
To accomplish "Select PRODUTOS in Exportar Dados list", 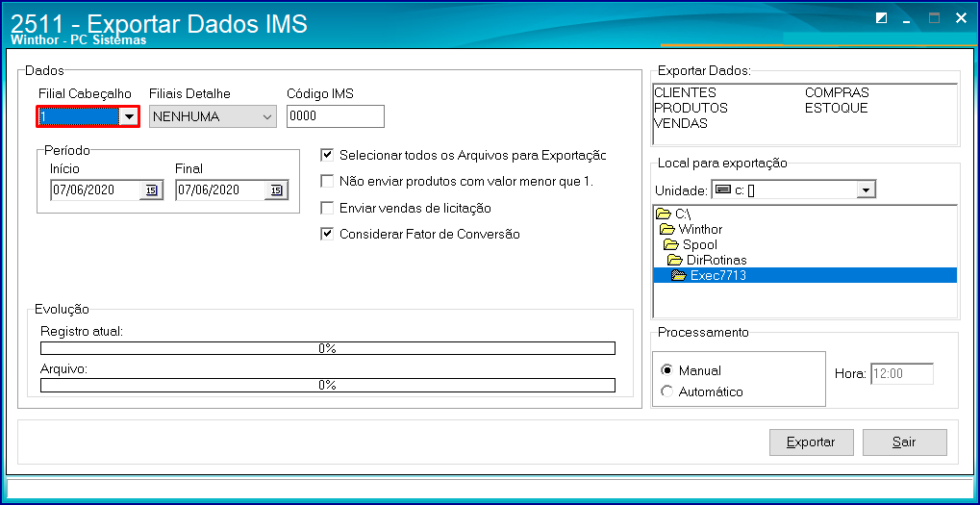I will 691,108.
